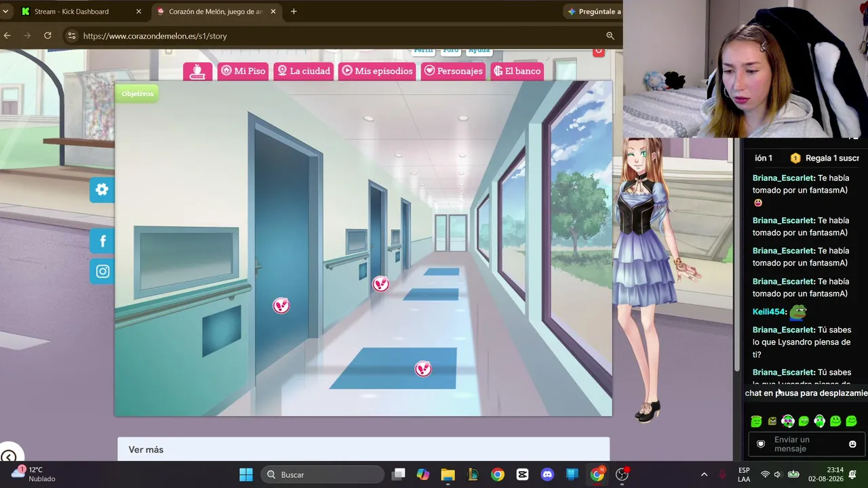This screenshot has width=868, height=488.
Task: Open Mi Piso menu
Action: (x=243, y=71)
